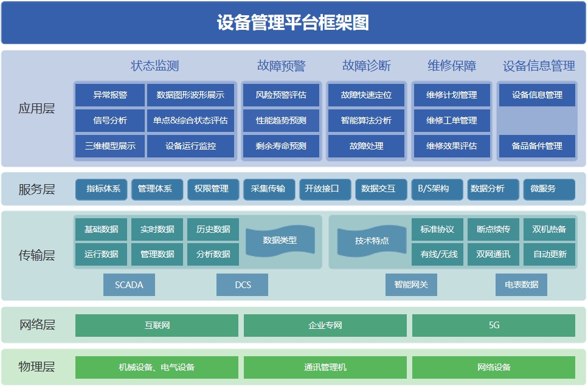
Task: Click the SCADA source box
Action: (129, 284)
